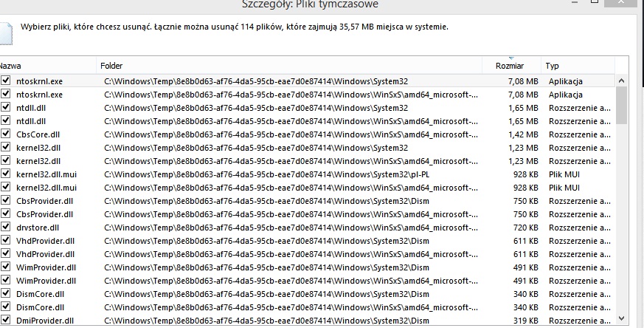Select the first DismCore.dll row
Screen dimensions: 644x328
point(308,294)
